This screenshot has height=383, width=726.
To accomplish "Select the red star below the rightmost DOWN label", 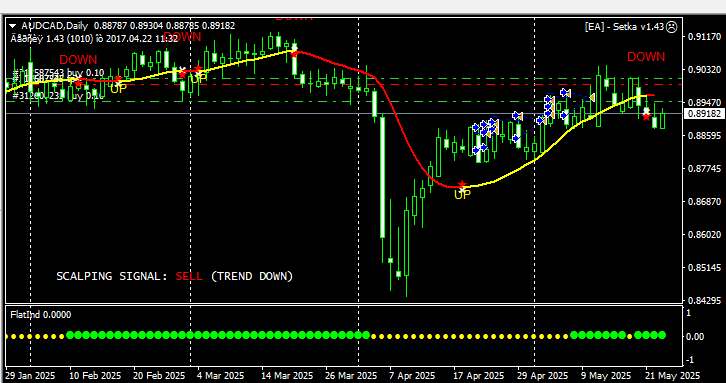I will tap(646, 116).
